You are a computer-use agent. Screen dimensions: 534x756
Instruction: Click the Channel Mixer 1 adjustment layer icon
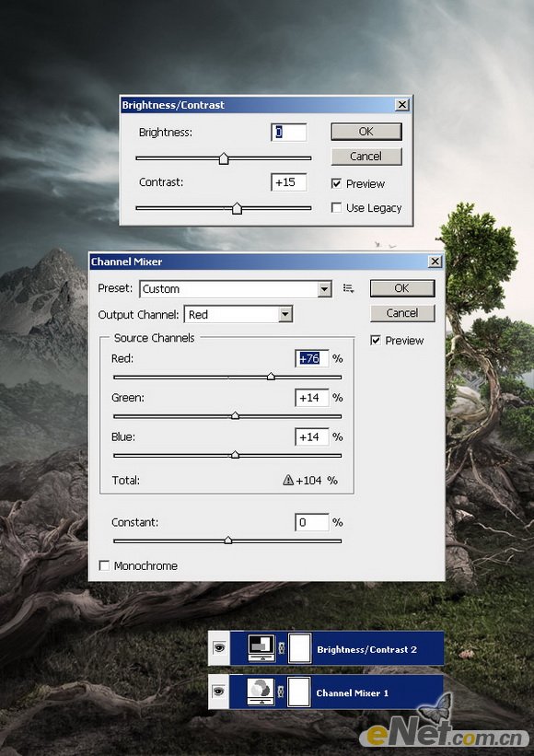(261, 692)
